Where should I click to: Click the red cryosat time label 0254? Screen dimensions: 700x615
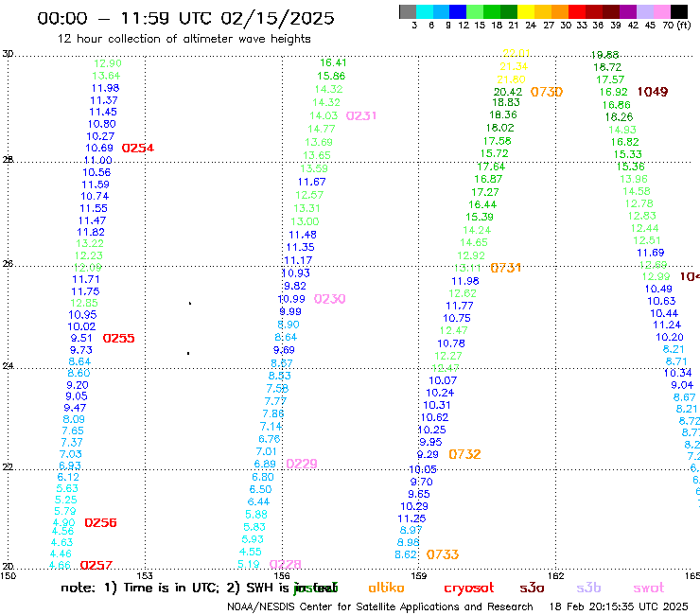coord(138,148)
